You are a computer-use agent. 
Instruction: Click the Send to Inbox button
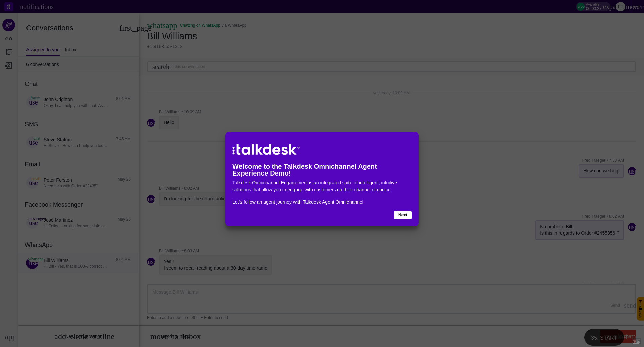click(x=175, y=336)
